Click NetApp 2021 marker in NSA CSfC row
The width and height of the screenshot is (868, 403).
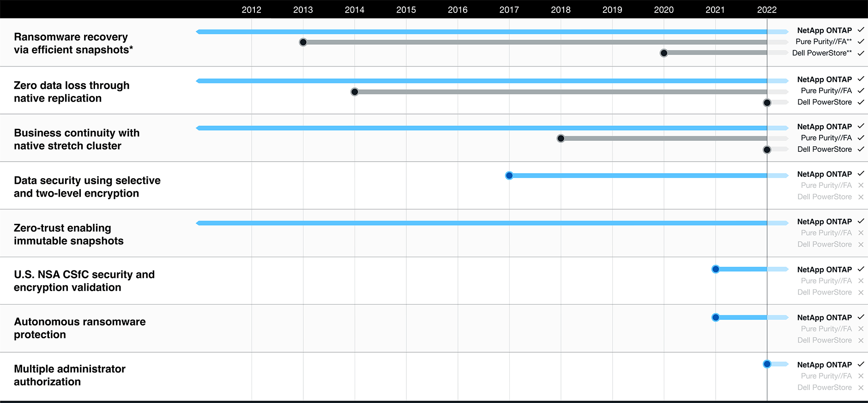click(716, 269)
